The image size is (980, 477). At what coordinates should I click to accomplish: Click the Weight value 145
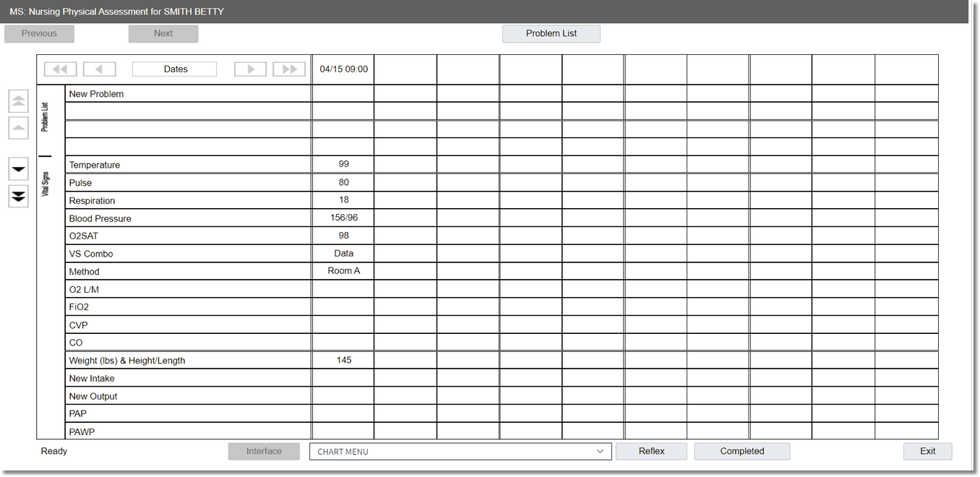pyautogui.click(x=343, y=360)
